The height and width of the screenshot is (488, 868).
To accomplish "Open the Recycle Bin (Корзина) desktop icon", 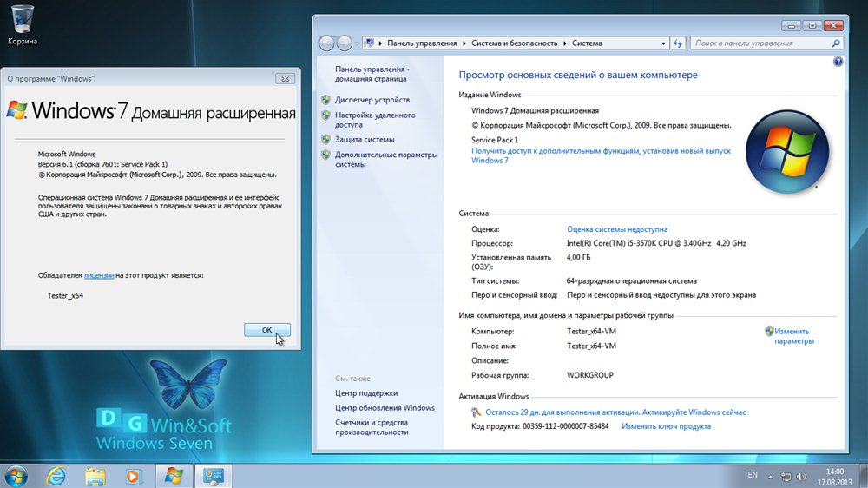I will [x=22, y=21].
